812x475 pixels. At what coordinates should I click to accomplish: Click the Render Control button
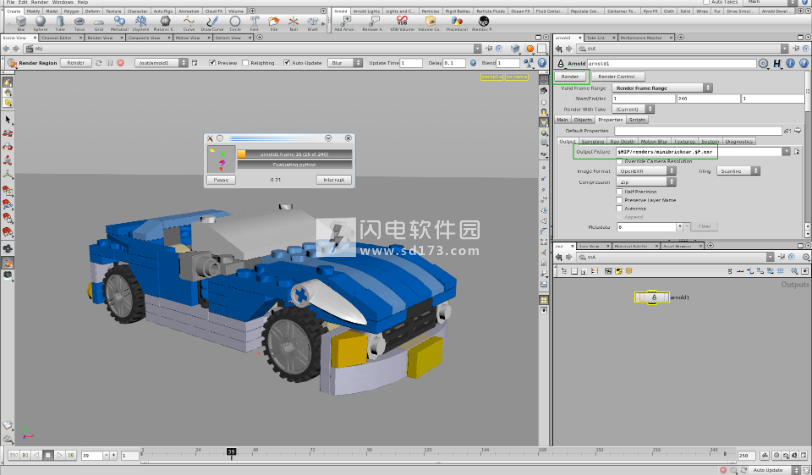(617, 77)
